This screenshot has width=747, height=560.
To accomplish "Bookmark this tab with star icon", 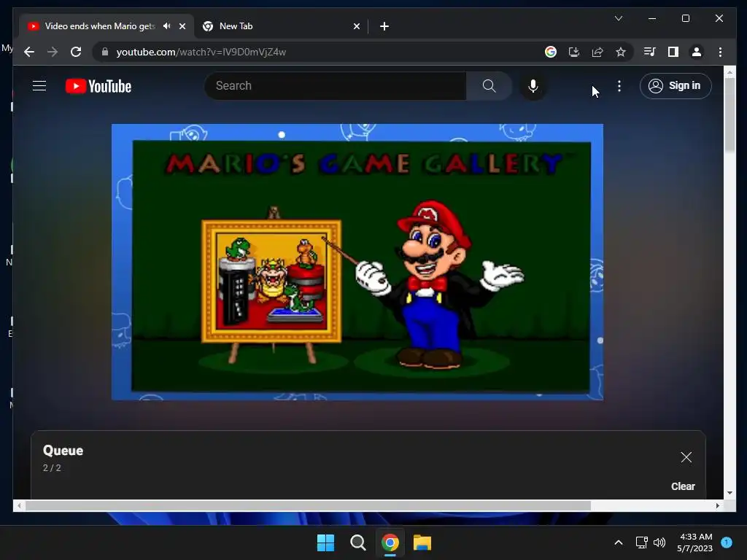I will tap(620, 52).
